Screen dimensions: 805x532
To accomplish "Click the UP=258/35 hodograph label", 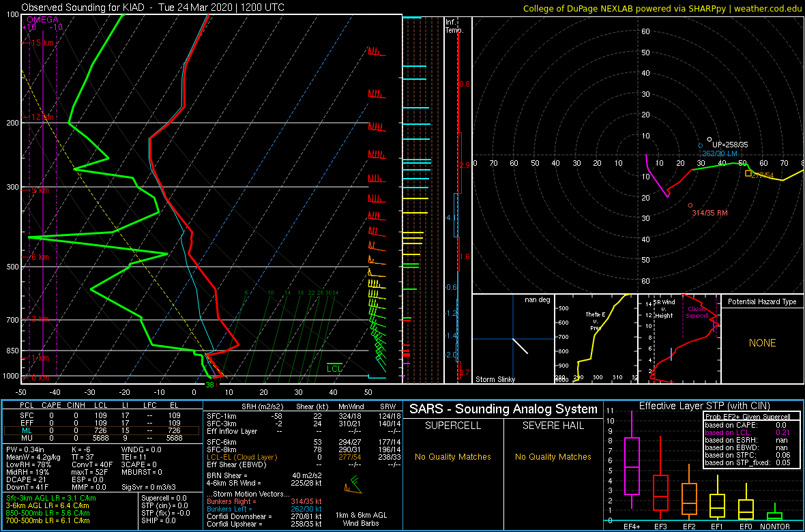I will point(730,145).
